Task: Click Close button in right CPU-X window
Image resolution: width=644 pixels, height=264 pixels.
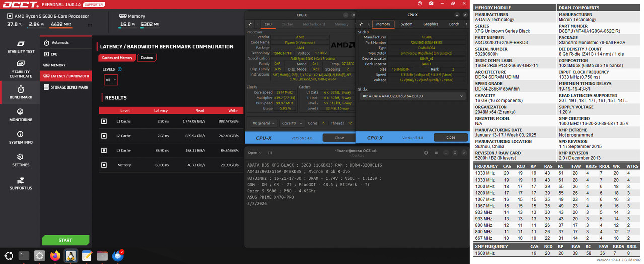Action: 450,137
